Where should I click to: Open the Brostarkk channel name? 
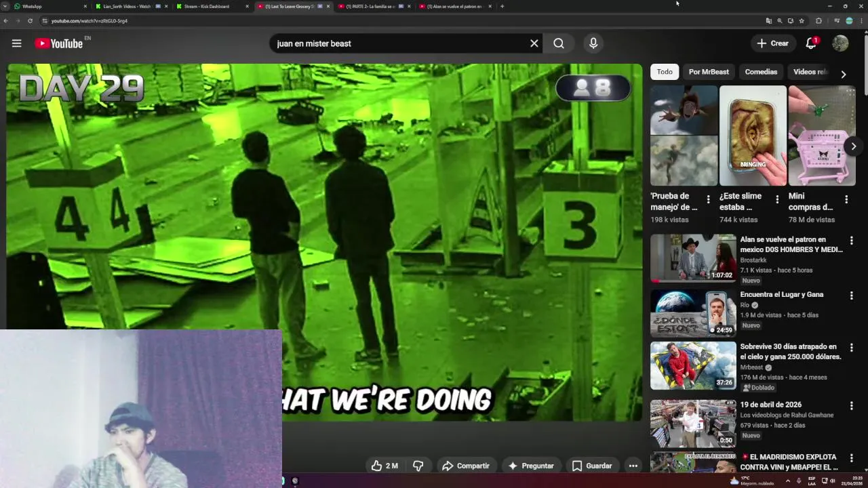click(753, 260)
